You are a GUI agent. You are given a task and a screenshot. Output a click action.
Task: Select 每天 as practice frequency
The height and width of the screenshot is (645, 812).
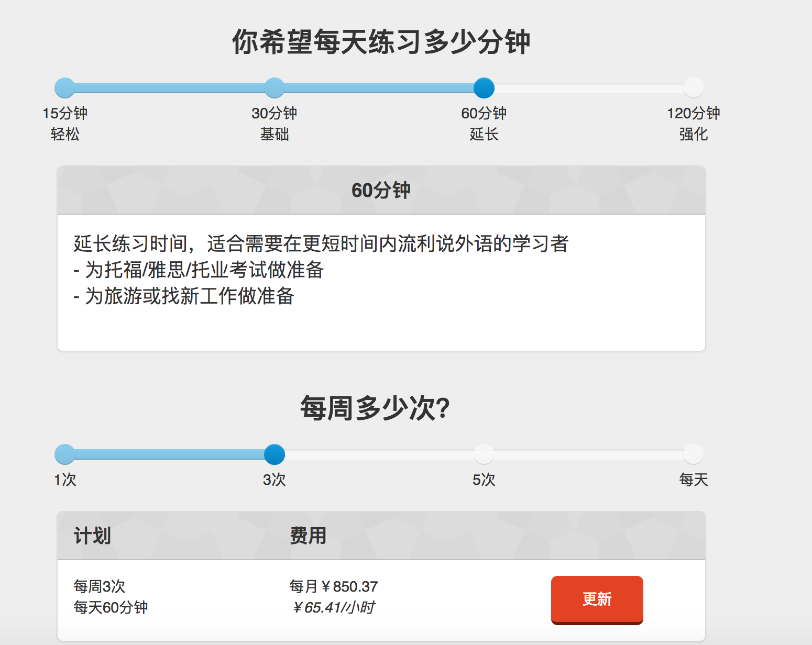[x=693, y=454]
